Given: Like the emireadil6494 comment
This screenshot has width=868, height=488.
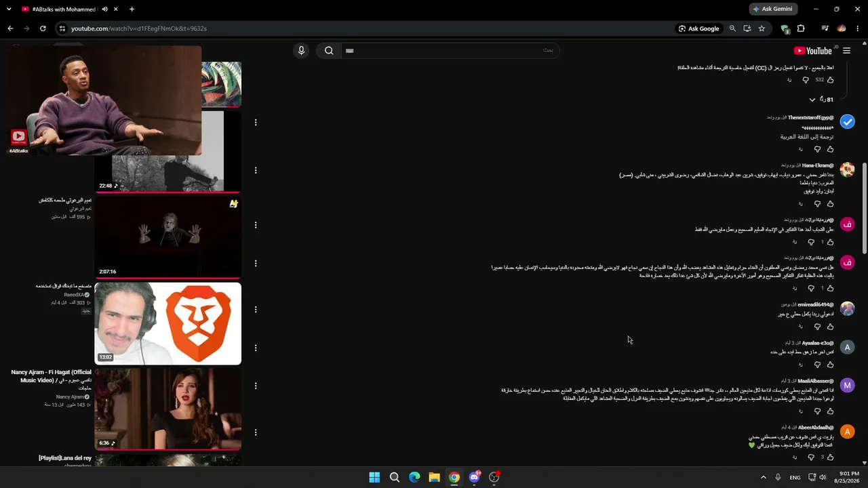Looking at the screenshot, I should coord(831,327).
